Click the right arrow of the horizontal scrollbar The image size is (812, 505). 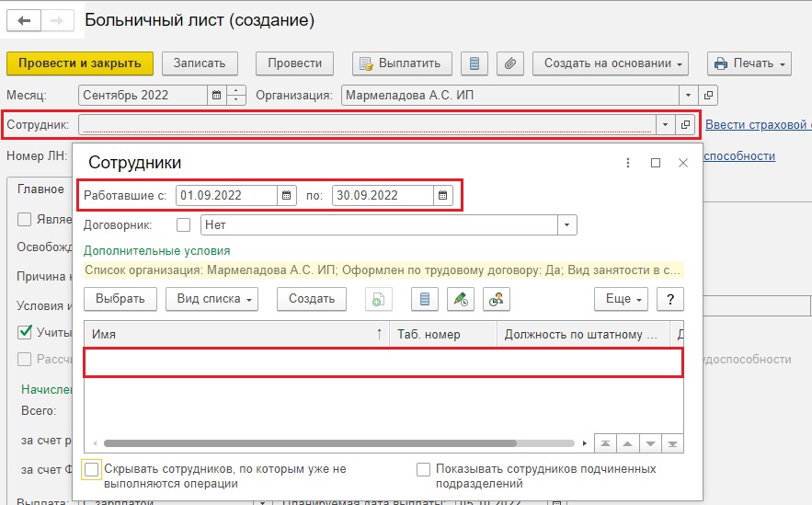coord(584,443)
